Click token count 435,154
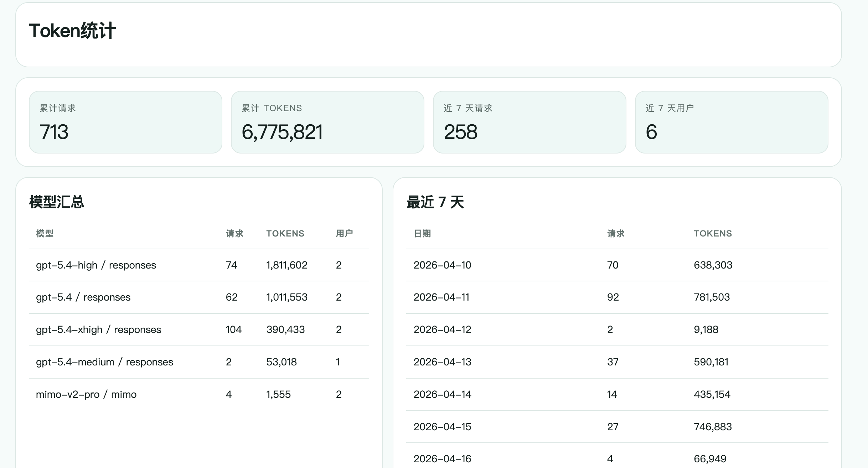Viewport: 868px width, 468px height. 712,395
